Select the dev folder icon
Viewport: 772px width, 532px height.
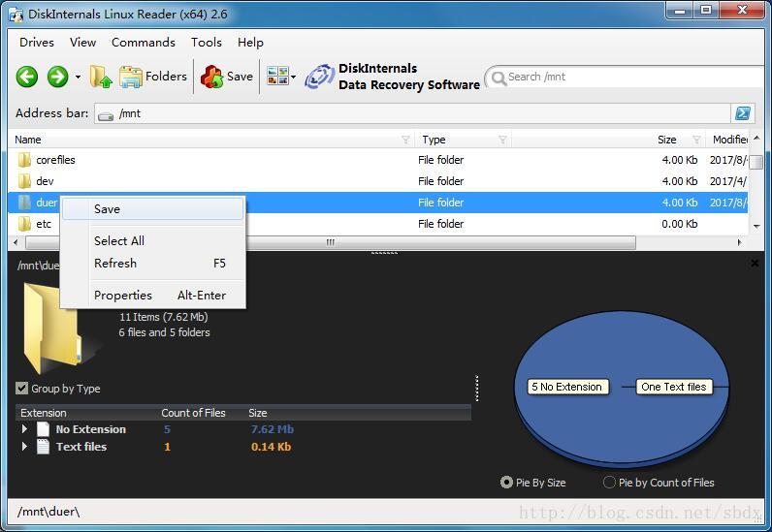24,181
